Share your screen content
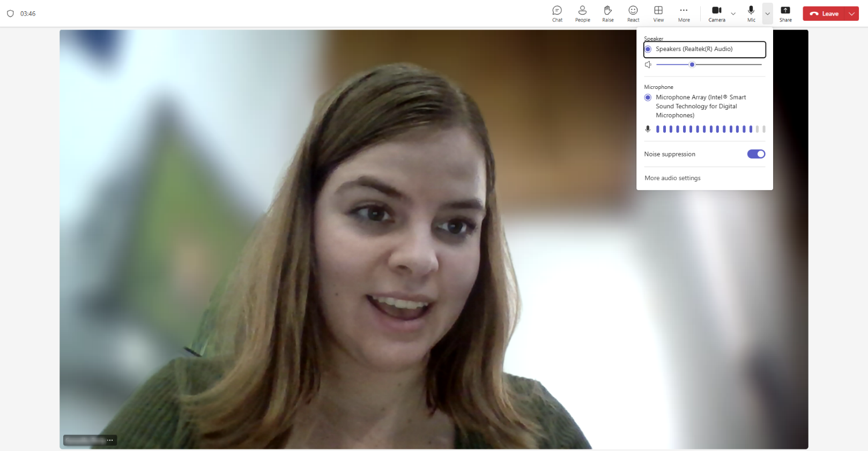868x451 pixels. (x=785, y=14)
